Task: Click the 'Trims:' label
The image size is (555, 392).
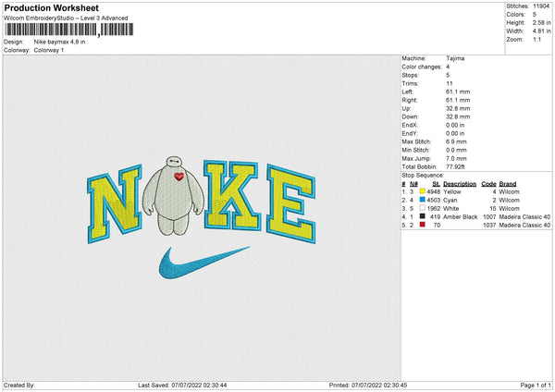Action: point(410,83)
